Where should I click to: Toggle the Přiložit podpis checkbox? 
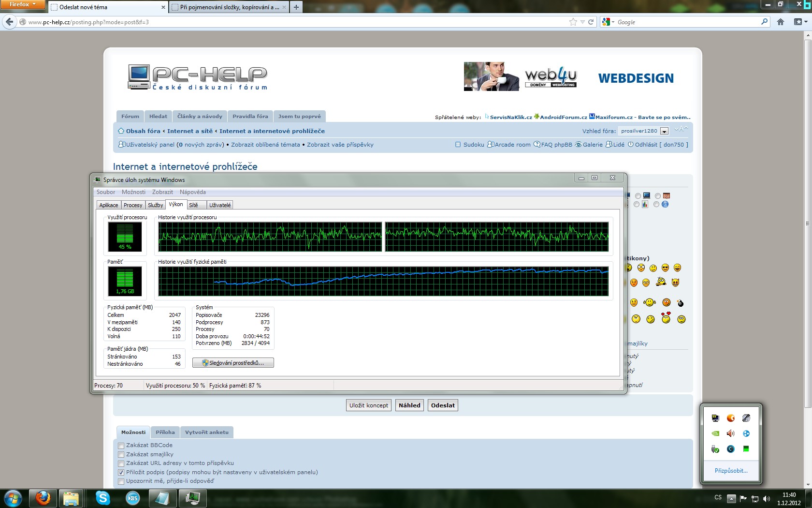(121, 473)
